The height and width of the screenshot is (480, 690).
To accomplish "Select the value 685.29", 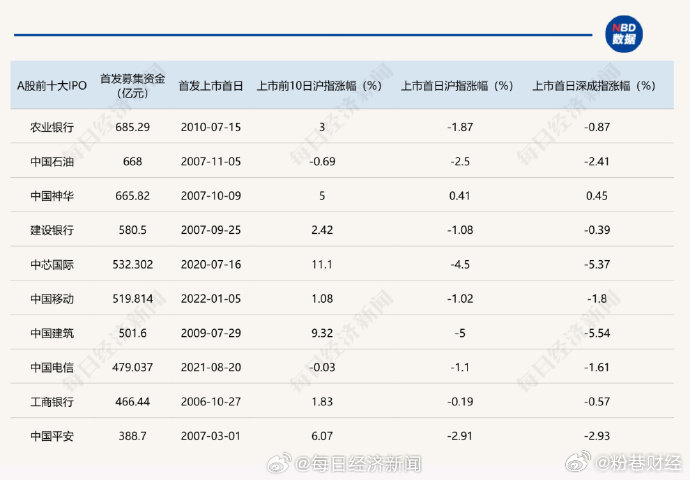I will [132, 127].
